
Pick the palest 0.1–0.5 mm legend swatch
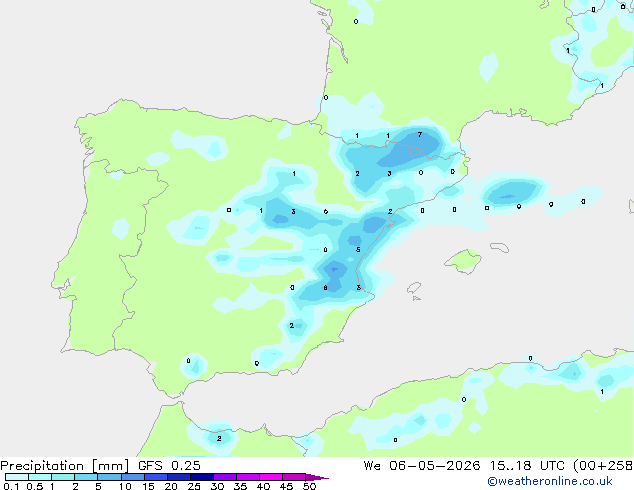pos(17,477)
